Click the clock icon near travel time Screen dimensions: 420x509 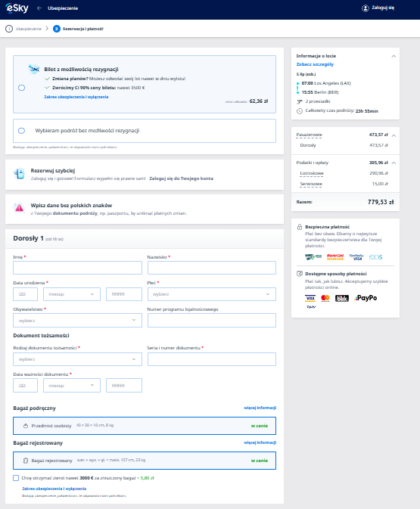(300, 111)
